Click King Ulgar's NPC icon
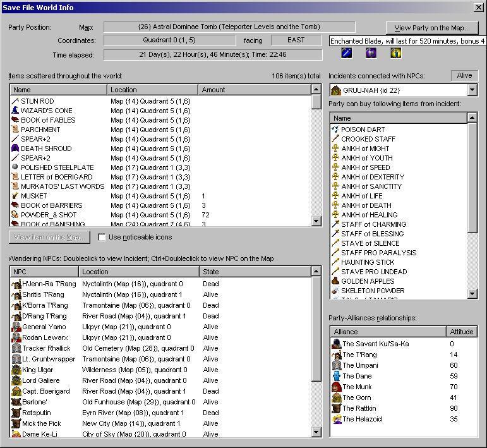487x448 pixels. (16, 370)
